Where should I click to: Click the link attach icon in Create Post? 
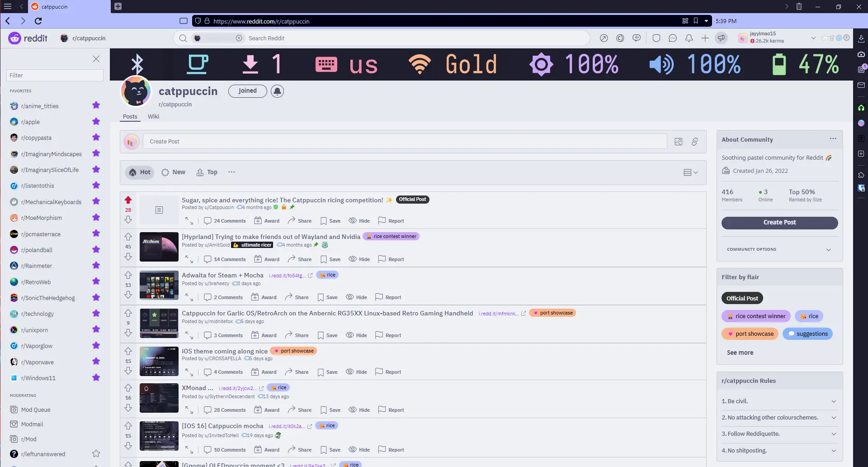[x=695, y=142]
